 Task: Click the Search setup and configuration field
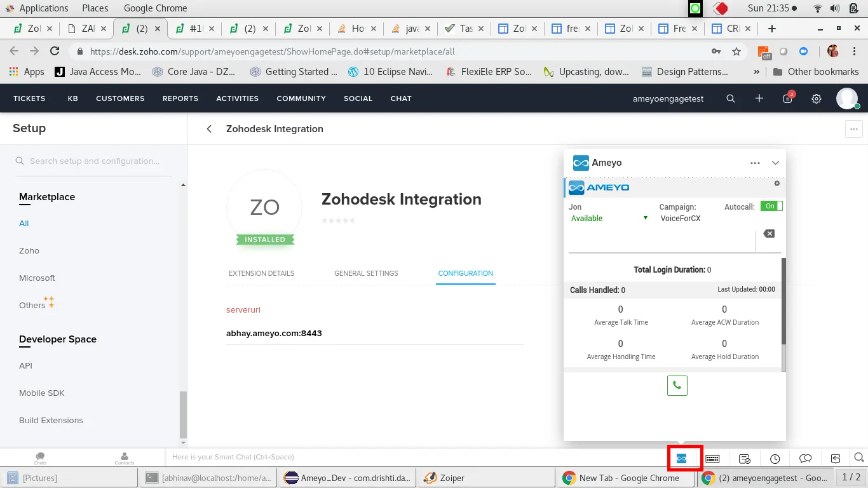point(93,161)
